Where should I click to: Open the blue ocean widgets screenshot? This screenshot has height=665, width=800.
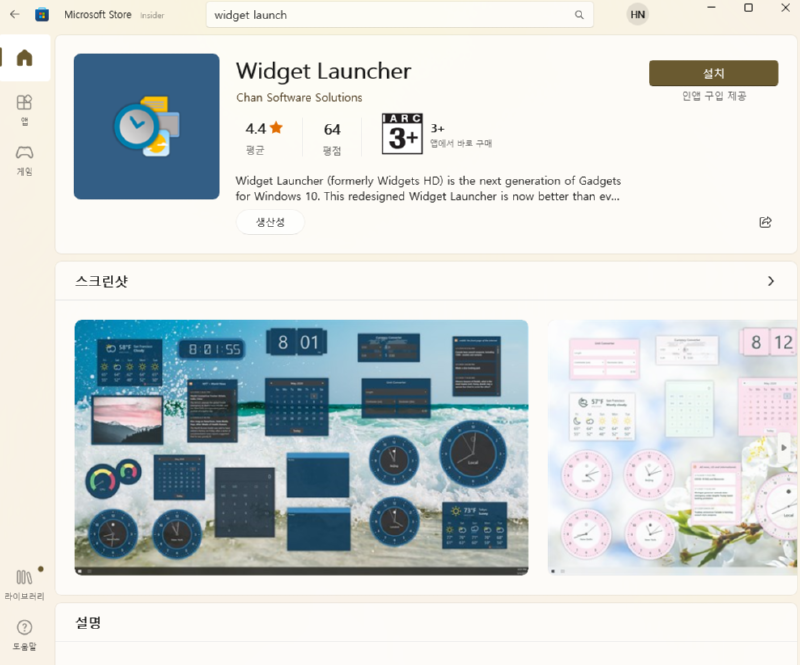pos(301,447)
